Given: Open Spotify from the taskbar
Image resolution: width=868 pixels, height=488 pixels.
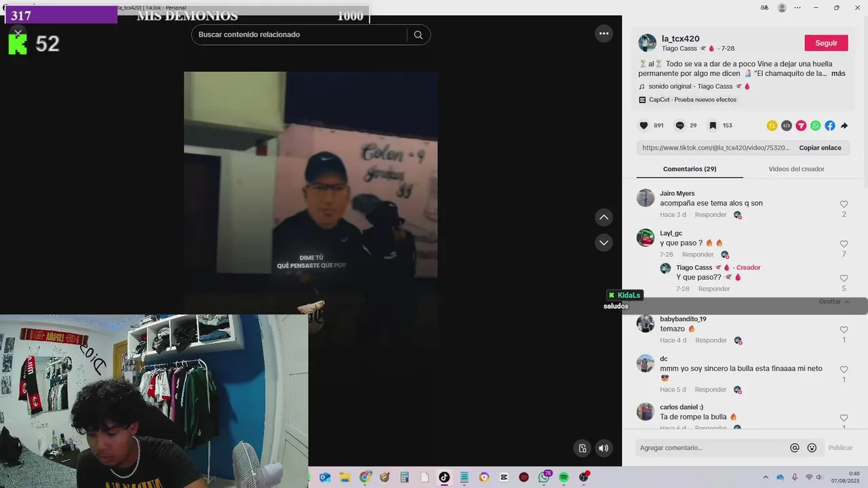Looking at the screenshot, I should click(x=564, y=477).
